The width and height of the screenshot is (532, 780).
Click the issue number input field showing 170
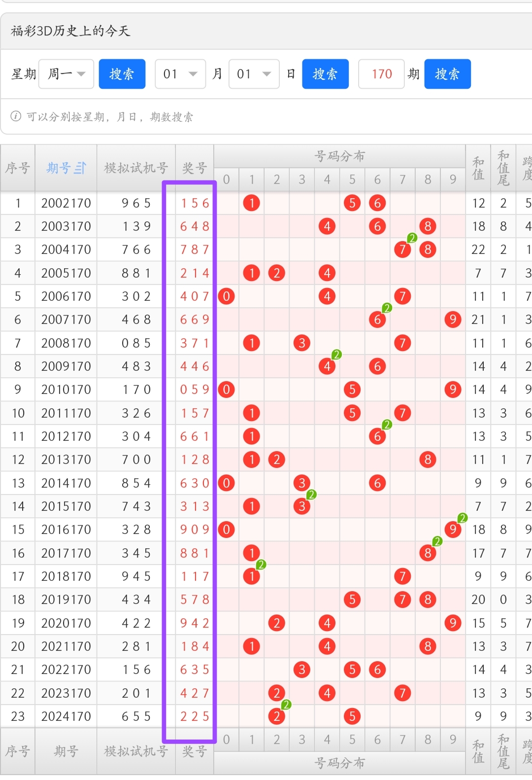[382, 74]
